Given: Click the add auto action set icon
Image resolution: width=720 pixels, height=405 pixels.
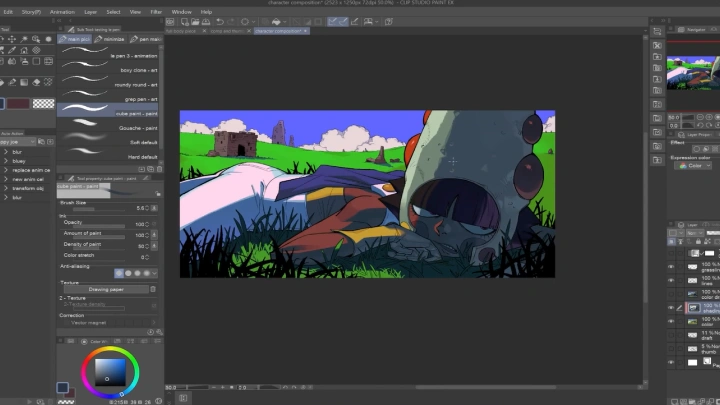Looking at the screenshot, I should pos(50,142).
